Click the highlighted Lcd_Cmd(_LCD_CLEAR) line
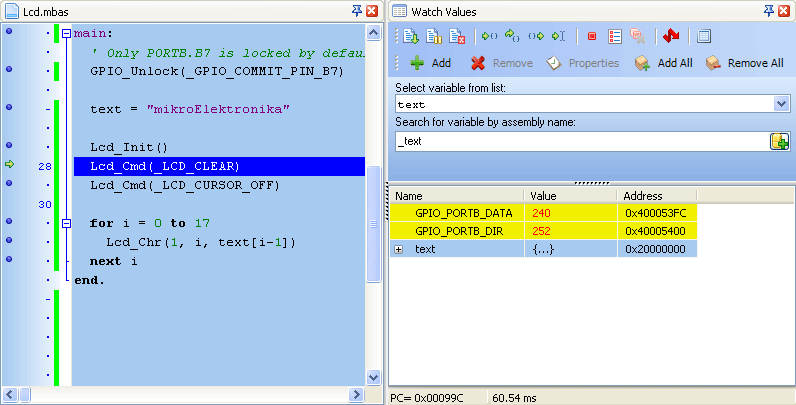Image resolution: width=796 pixels, height=405 pixels. point(219,166)
